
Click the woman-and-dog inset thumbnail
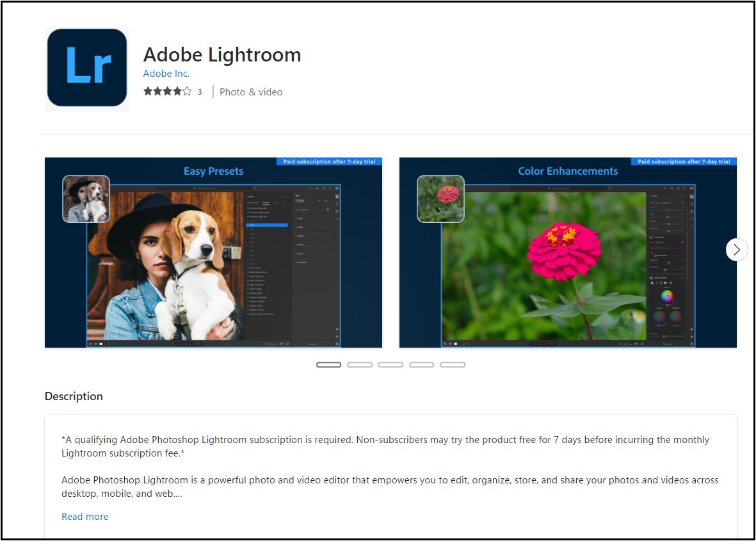(86, 198)
